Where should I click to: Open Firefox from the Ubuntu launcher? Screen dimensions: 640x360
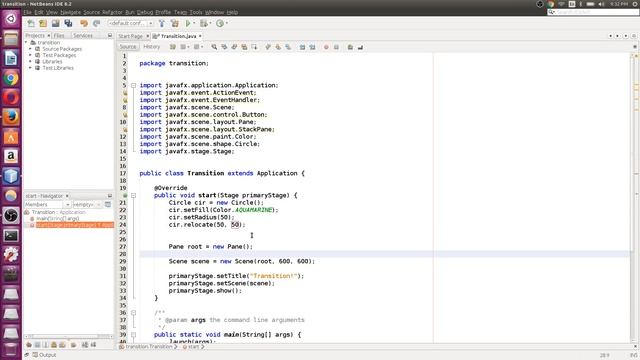click(x=11, y=117)
